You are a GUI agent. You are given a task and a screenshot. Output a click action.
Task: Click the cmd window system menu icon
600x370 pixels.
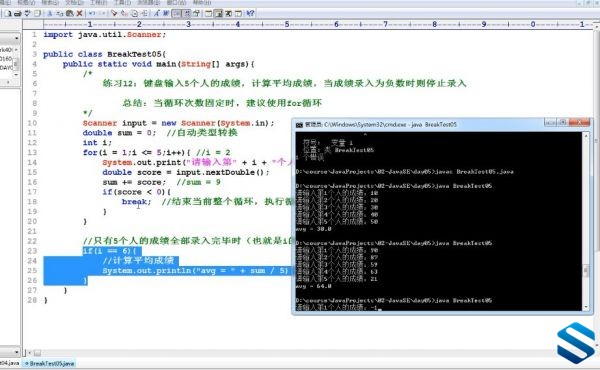pyautogui.click(x=299, y=124)
